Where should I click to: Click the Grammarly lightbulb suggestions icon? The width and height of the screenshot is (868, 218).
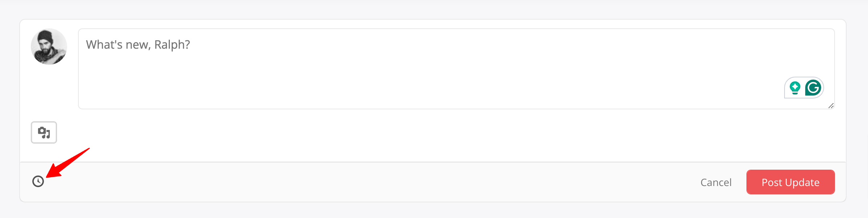[795, 88]
